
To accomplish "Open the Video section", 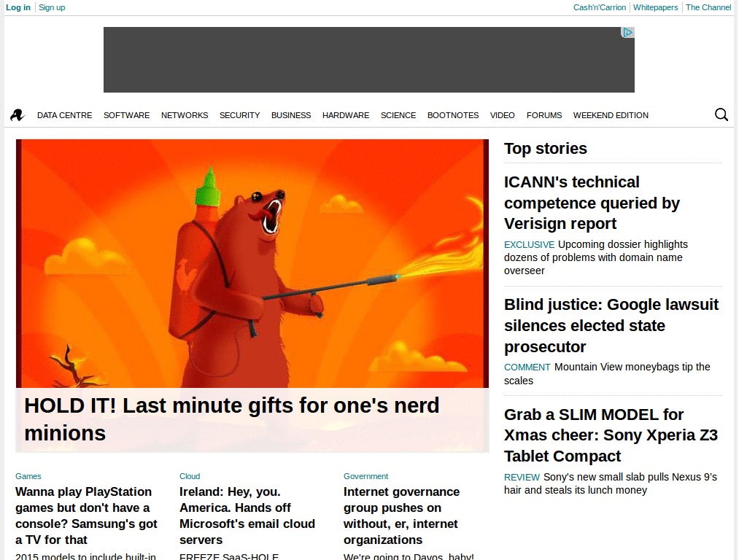I will coord(503,115).
